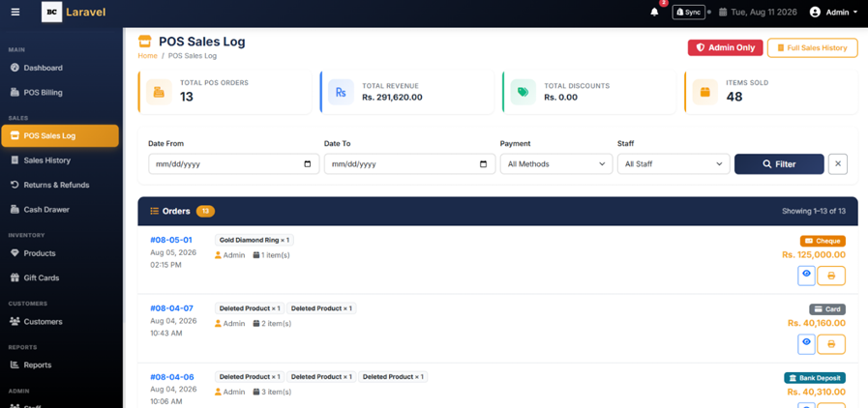Select Gift Cards in sidebar

42,278
